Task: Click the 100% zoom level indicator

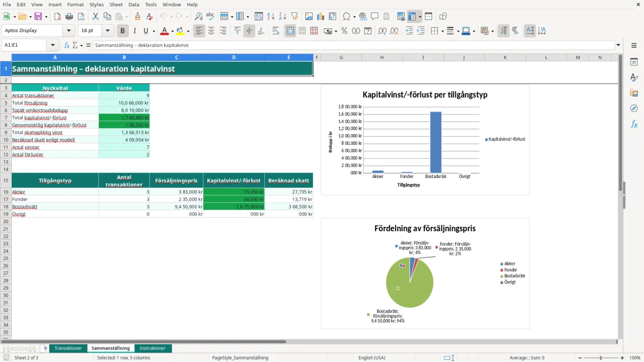Action: [x=635, y=358]
